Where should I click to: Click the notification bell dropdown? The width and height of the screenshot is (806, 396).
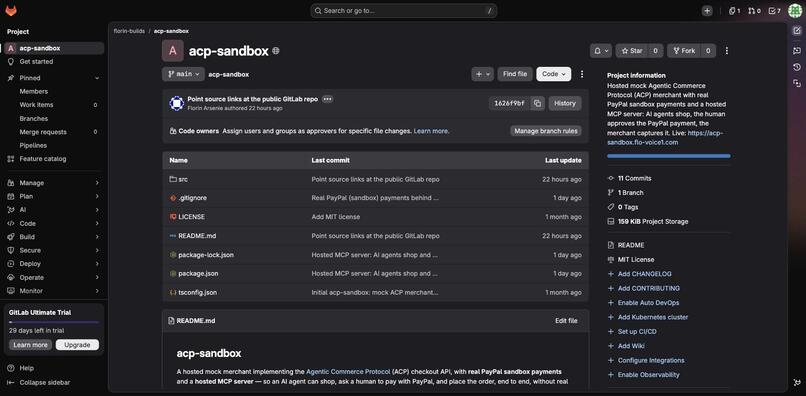tap(601, 51)
